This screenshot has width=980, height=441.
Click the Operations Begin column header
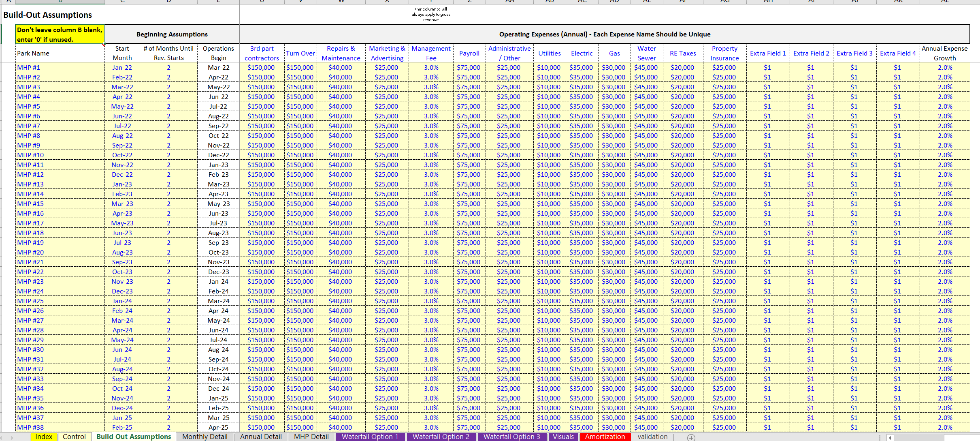pos(218,53)
